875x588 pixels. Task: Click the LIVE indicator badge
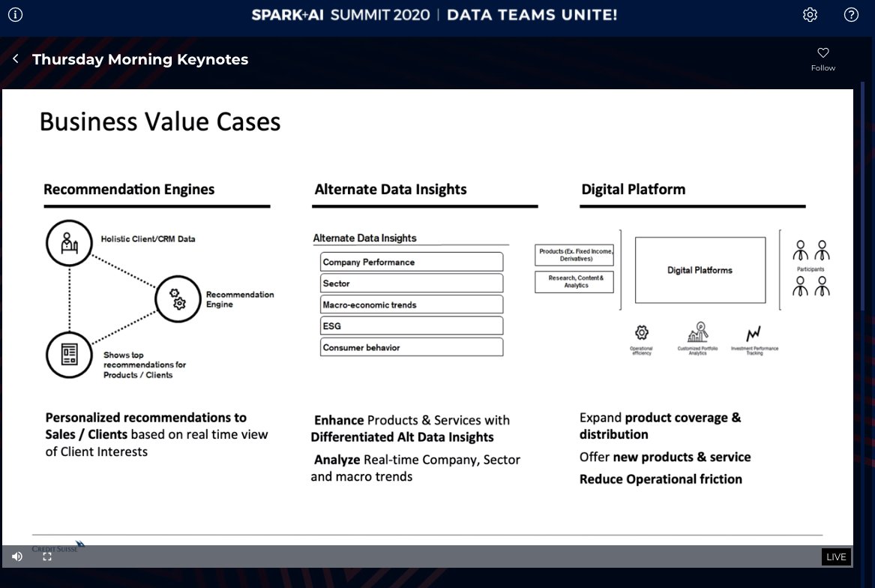coord(835,556)
